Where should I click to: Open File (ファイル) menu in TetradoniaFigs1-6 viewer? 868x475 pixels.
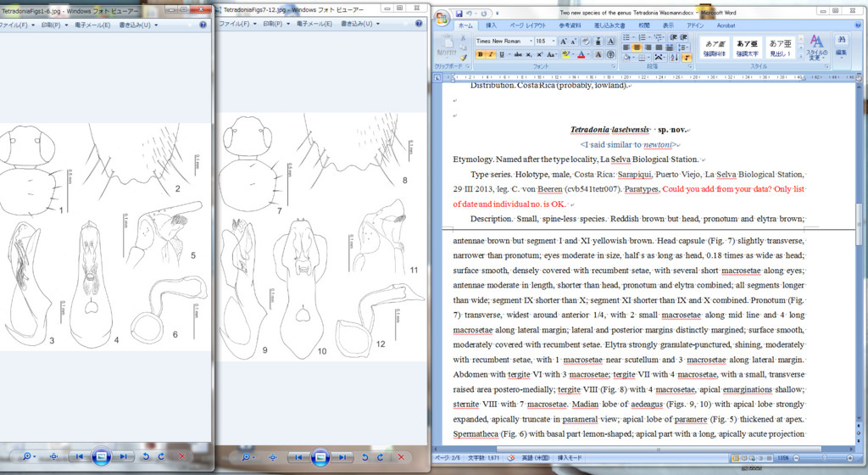coord(17,25)
